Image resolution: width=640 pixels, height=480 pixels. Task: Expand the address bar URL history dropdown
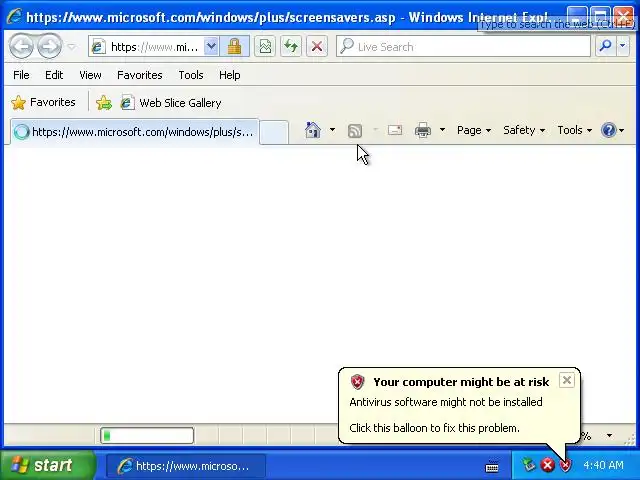[211, 47]
